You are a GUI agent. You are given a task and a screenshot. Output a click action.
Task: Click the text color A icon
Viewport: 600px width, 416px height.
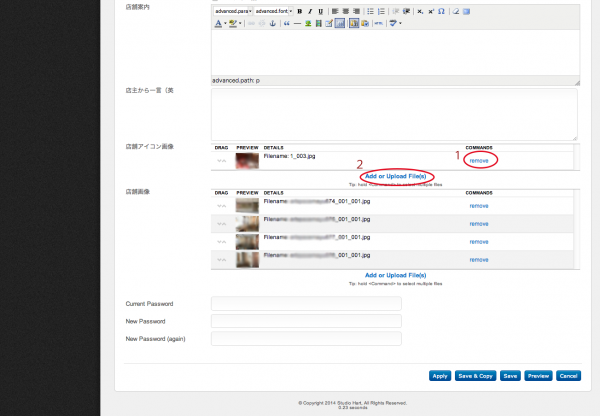coord(218,23)
